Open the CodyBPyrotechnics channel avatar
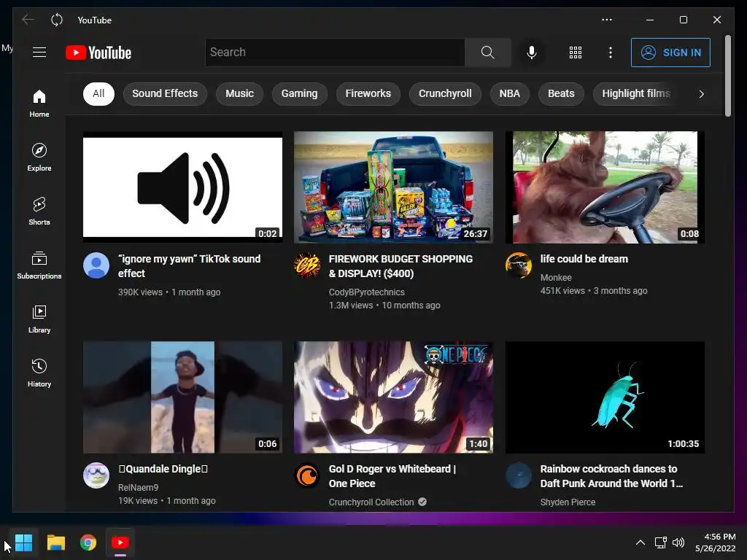Viewport: 747px width, 560px height. point(307,265)
